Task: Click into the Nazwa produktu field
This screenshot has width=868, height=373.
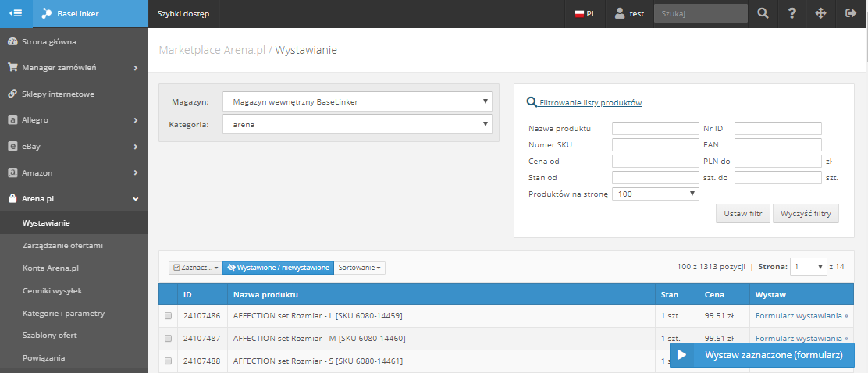Action: 656,129
